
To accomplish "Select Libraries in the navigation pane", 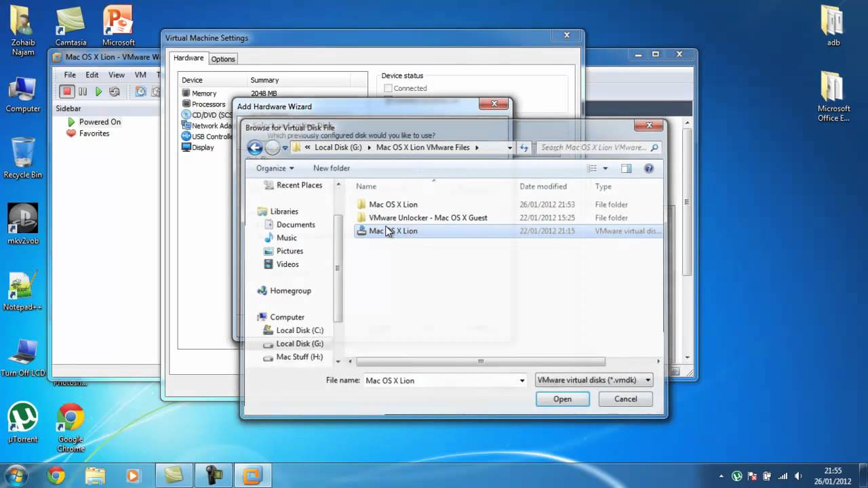I will 283,211.
